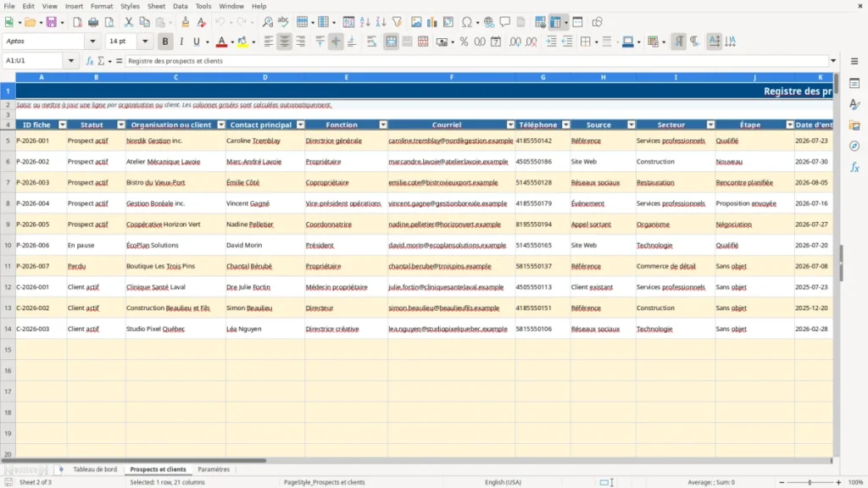Open the Statut column filter dropdown
This screenshot has height=488, width=868.
(121, 125)
